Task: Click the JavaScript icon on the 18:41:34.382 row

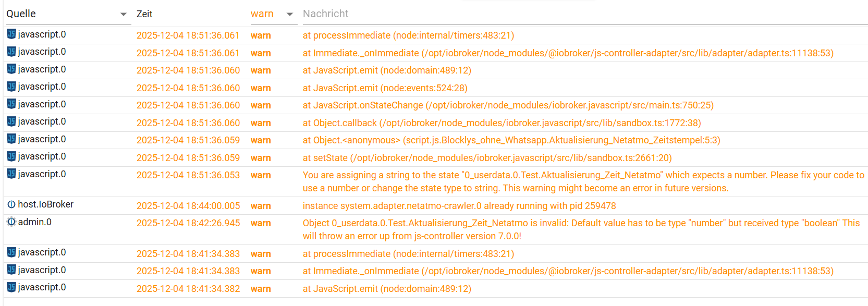Action: [11, 287]
